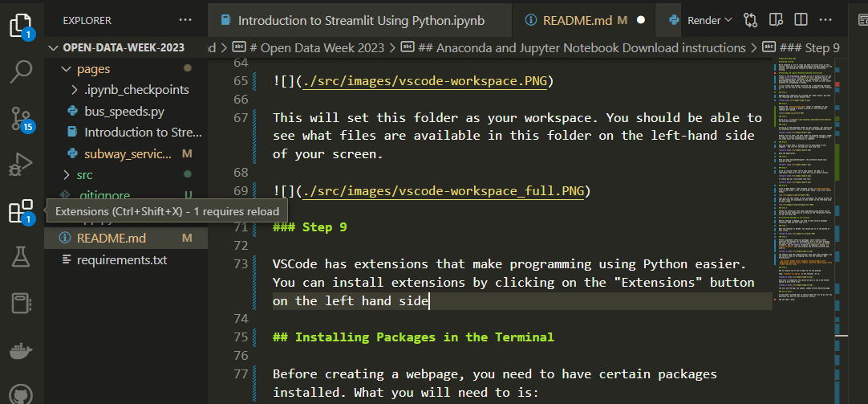Click the EXPLORER panel title
This screenshot has height=404, width=868.
[87, 21]
